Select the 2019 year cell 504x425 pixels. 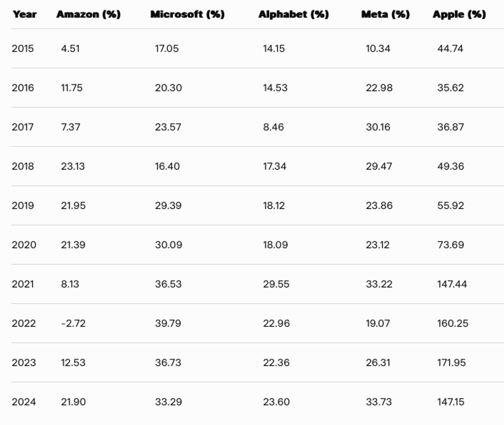(23, 206)
